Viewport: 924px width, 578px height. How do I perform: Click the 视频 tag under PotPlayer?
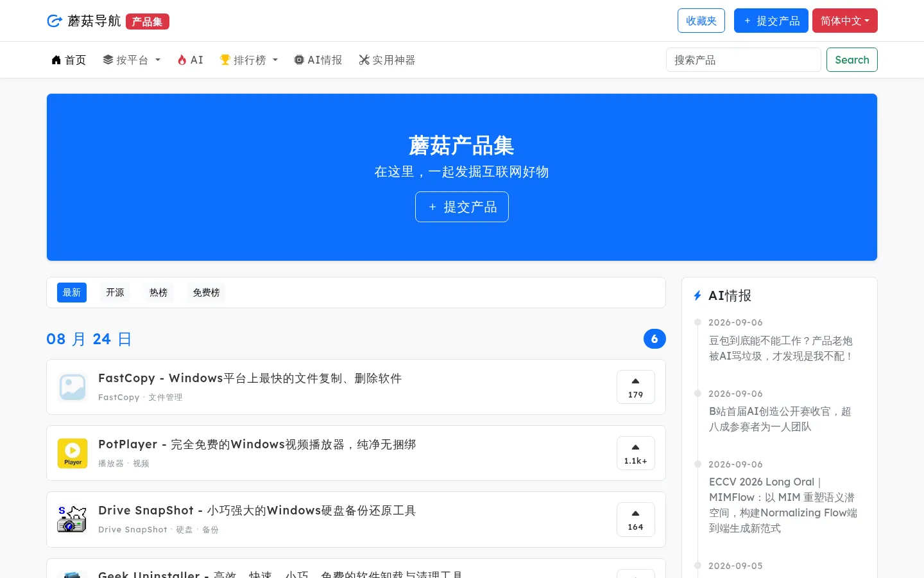tap(141, 464)
